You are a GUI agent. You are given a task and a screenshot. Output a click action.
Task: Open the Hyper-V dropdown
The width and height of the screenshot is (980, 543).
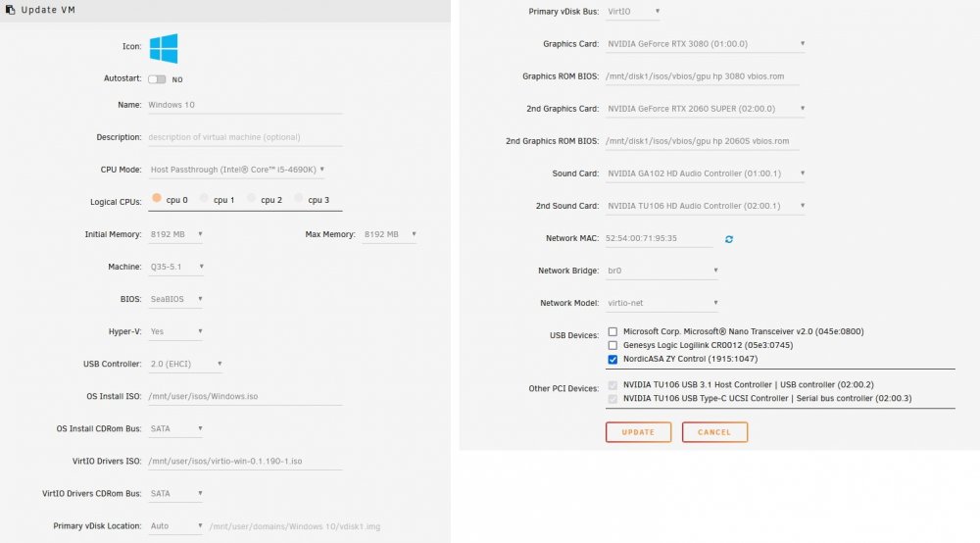coord(175,332)
